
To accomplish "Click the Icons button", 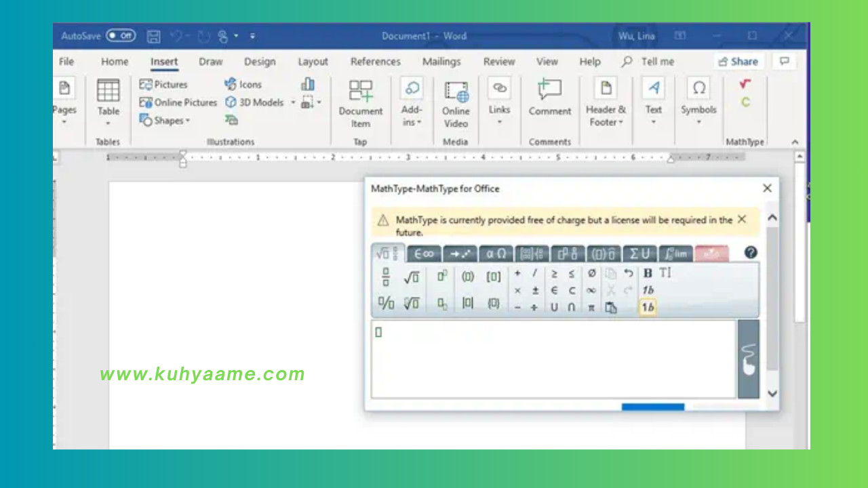I will coord(243,85).
